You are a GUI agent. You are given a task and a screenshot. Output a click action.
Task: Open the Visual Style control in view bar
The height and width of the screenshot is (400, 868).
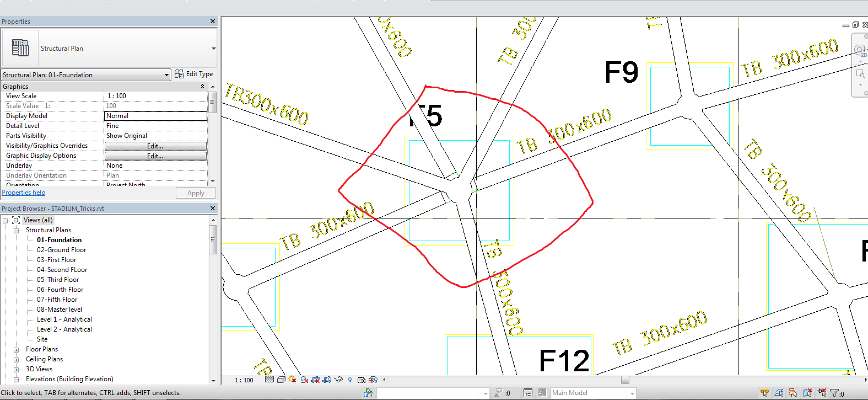point(281,380)
